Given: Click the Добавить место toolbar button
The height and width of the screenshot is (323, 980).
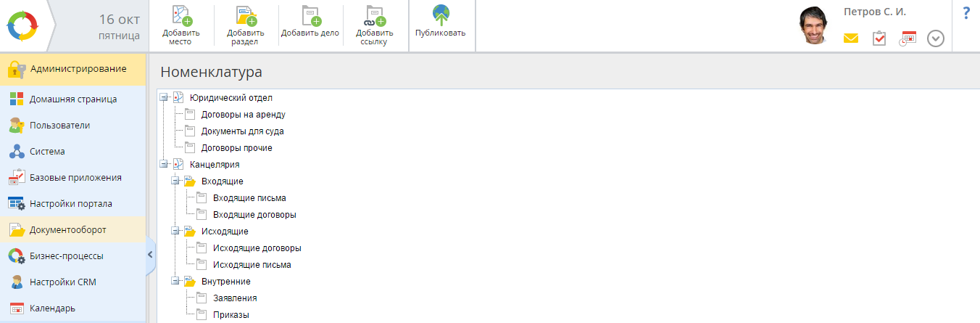Looking at the screenshot, I should pos(181,26).
